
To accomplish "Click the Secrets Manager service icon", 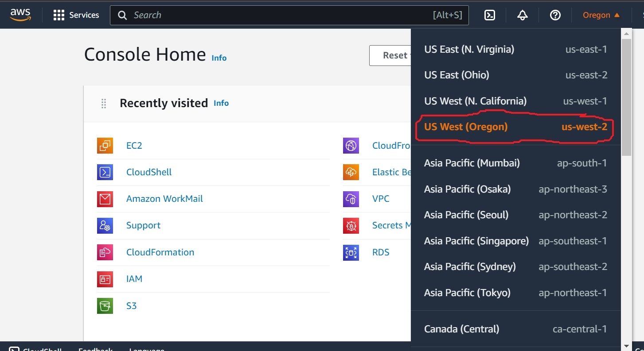I will click(x=351, y=226).
